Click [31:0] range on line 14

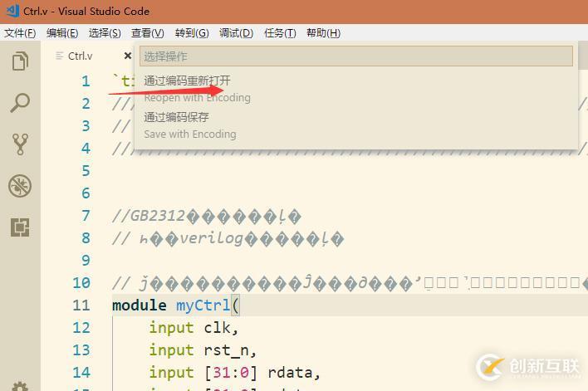click(232, 373)
